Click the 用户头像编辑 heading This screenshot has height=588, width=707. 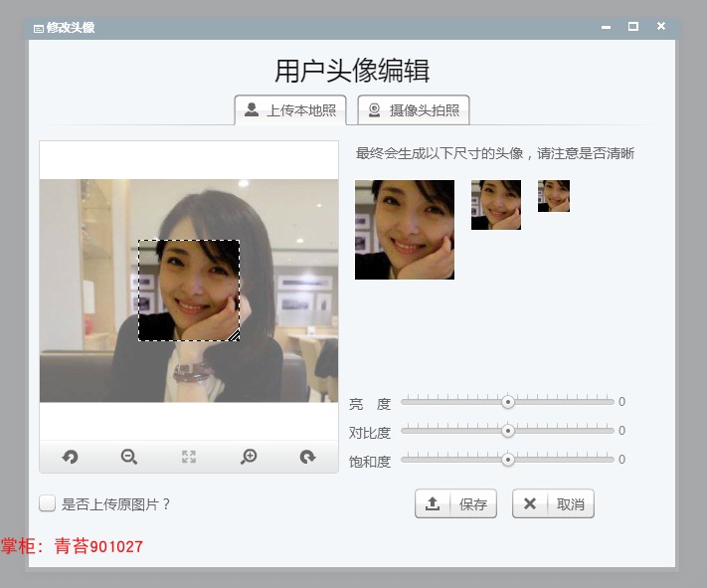[x=352, y=71]
